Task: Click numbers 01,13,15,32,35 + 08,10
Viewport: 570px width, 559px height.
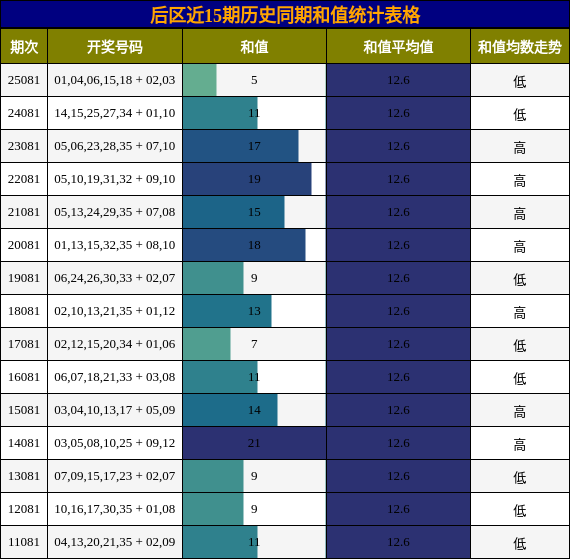Action: pos(115,245)
